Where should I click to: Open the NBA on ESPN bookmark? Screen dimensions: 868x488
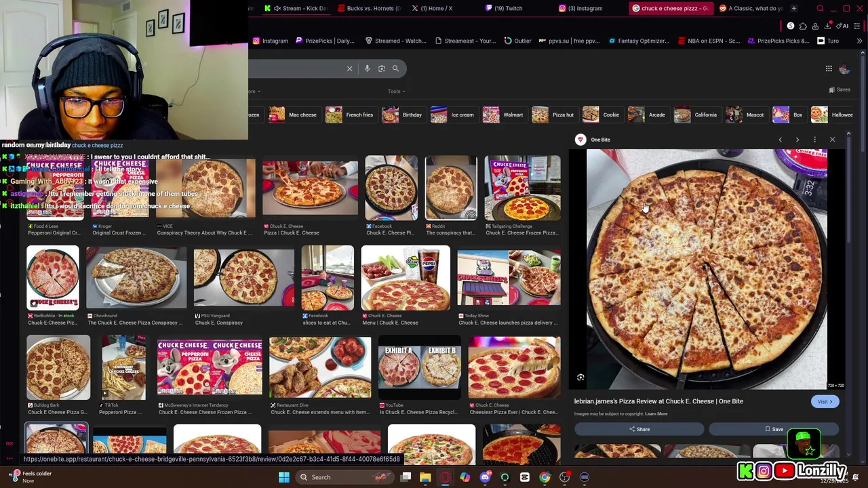(709, 41)
